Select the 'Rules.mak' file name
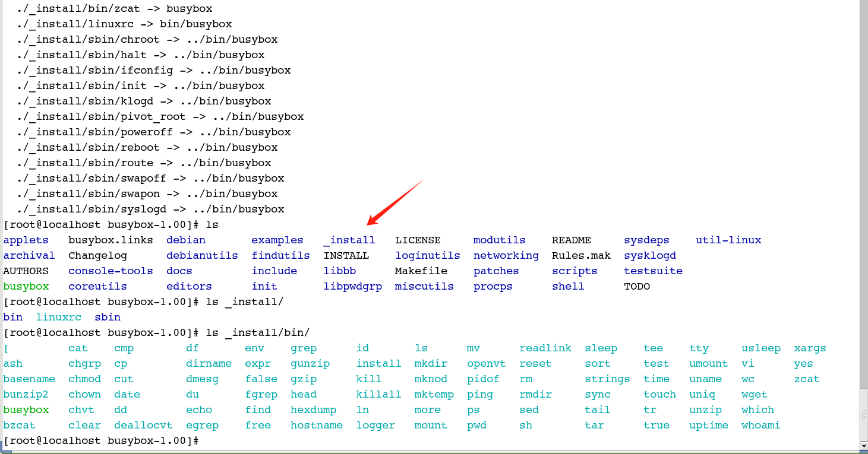Screen dimensions: 868x454 [x=581, y=256]
